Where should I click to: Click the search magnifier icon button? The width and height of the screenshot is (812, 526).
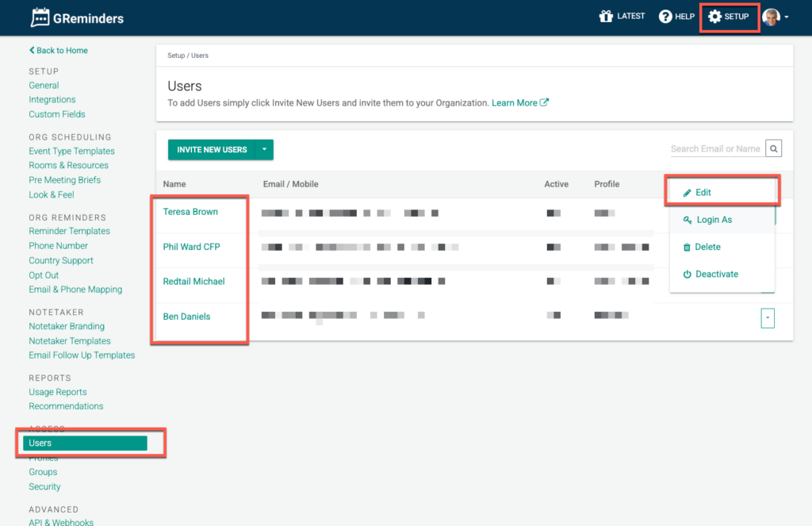tap(774, 148)
